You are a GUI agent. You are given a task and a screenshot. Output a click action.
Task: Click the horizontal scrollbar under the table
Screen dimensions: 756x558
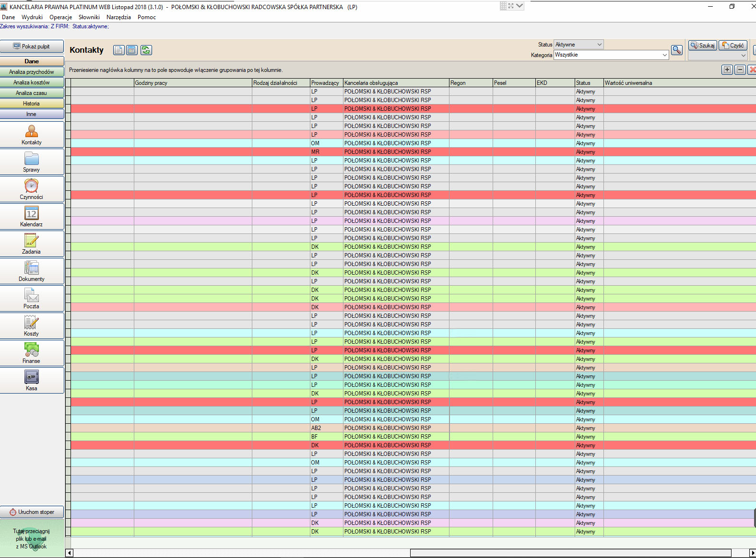[x=570, y=553]
